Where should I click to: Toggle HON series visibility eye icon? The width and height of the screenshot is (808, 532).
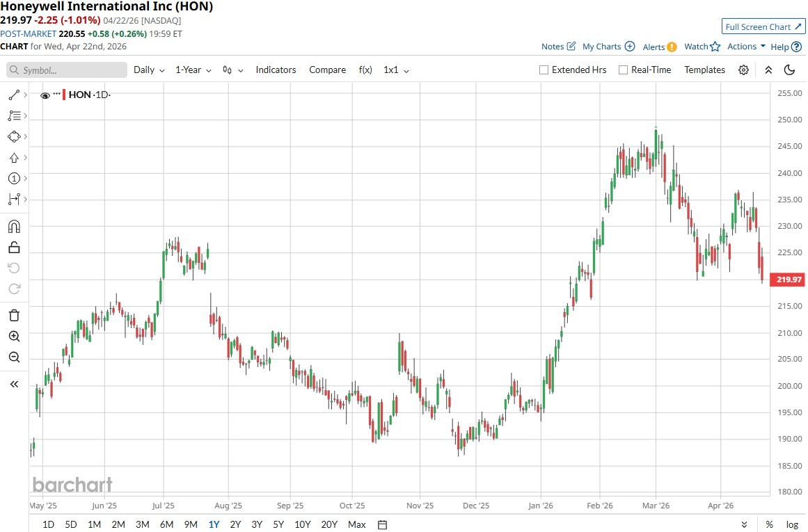45,95
